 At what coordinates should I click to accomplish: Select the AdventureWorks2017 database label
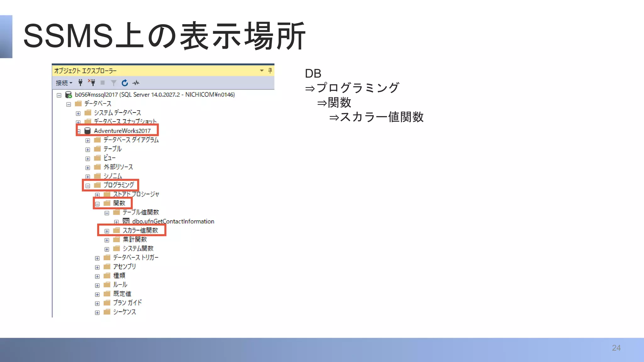pyautogui.click(x=122, y=131)
